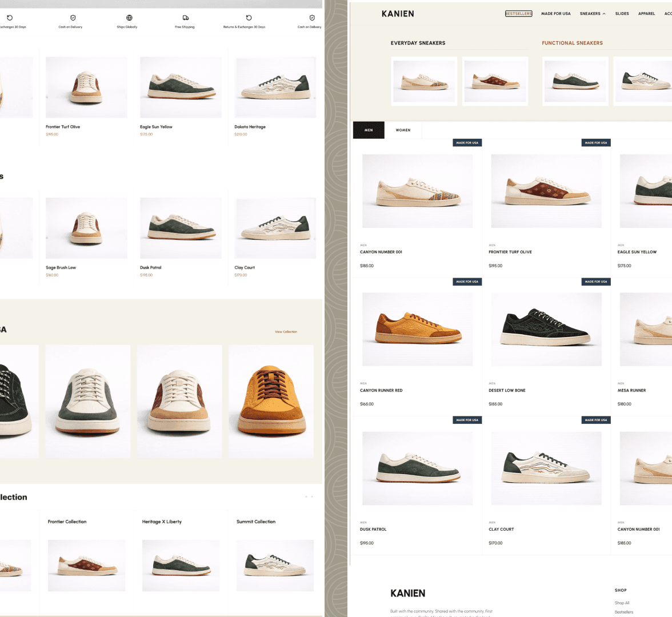The image size is (672, 617).
Task: Click Frontier Turf Olive title on left page
Action: pyautogui.click(x=63, y=127)
